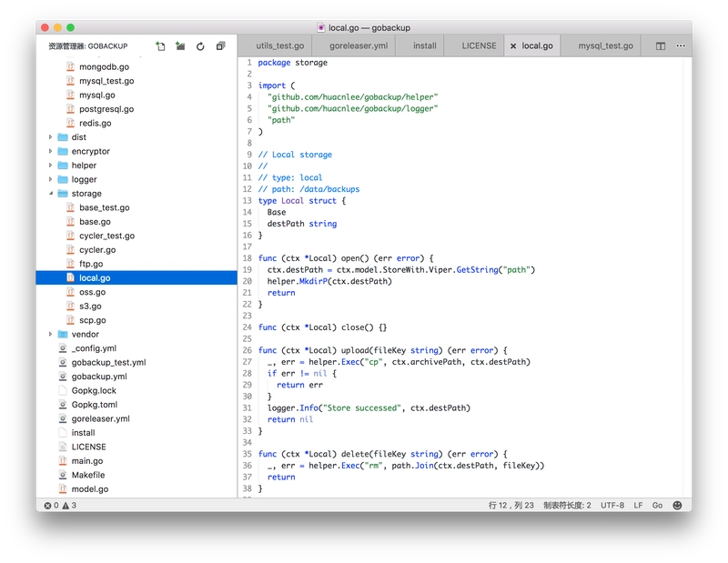Click the logger.Info("Store successed") code line

pos(369,408)
